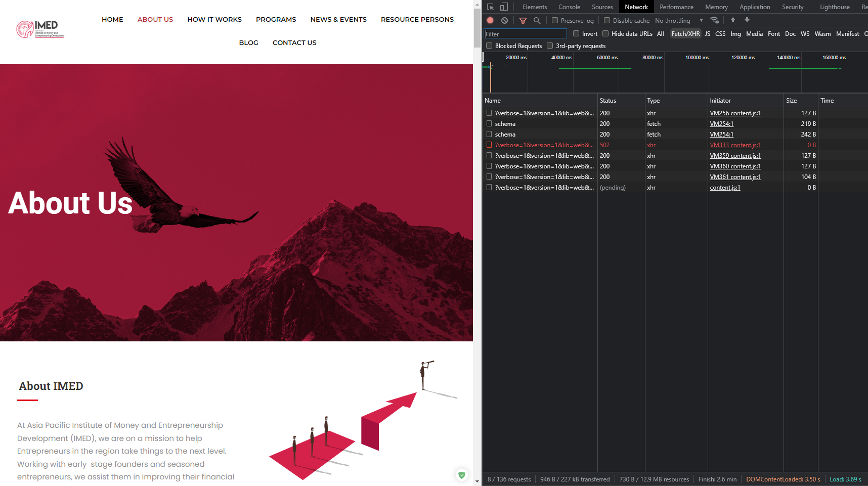This screenshot has width=868, height=486.
Task: Import a HAR file with the upload arrow
Action: click(x=733, y=20)
